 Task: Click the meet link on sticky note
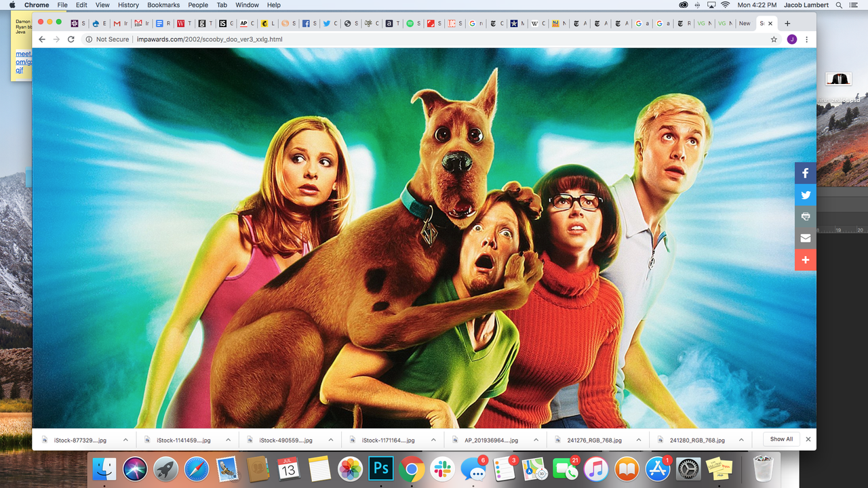tap(24, 61)
